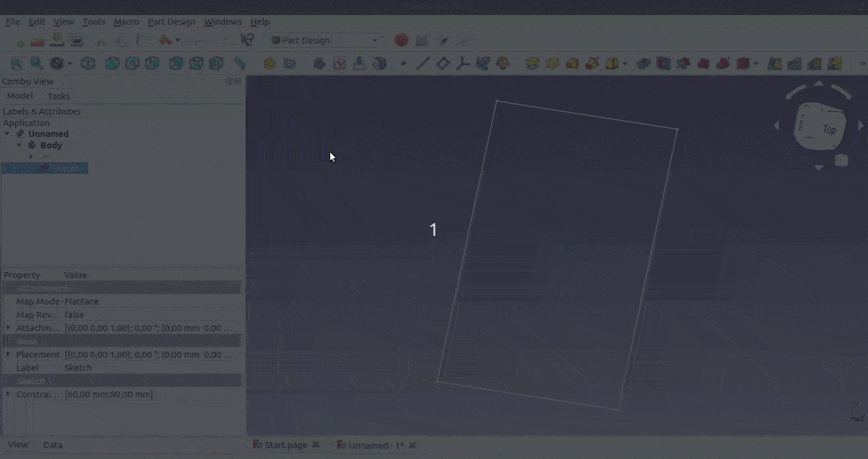
Task: Close the Unnamed : 1* document tab
Action: pos(412,445)
